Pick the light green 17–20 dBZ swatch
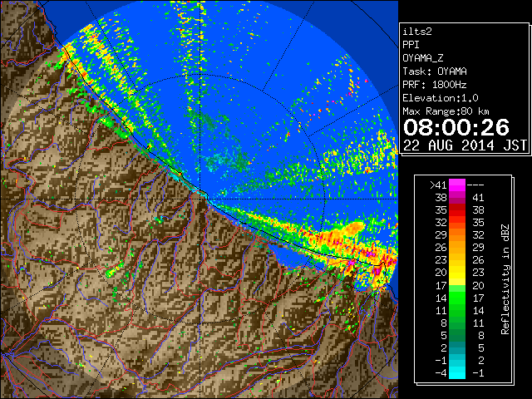Screen dimensions: 532x399 coord(456,288)
